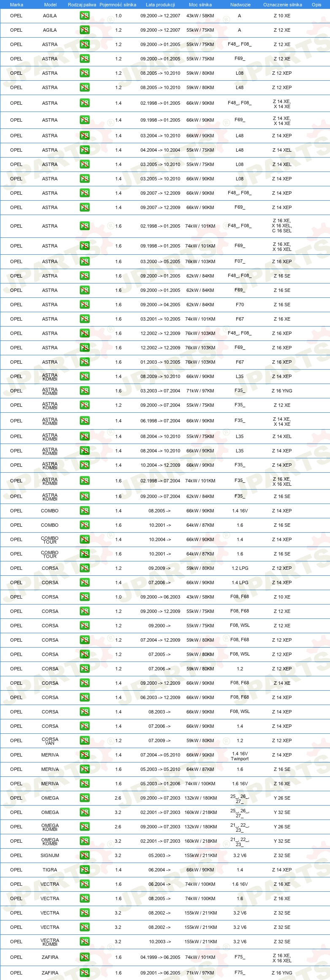Click F70 body cell in Astra row
This screenshot has width=330, height=980.
tap(240, 305)
